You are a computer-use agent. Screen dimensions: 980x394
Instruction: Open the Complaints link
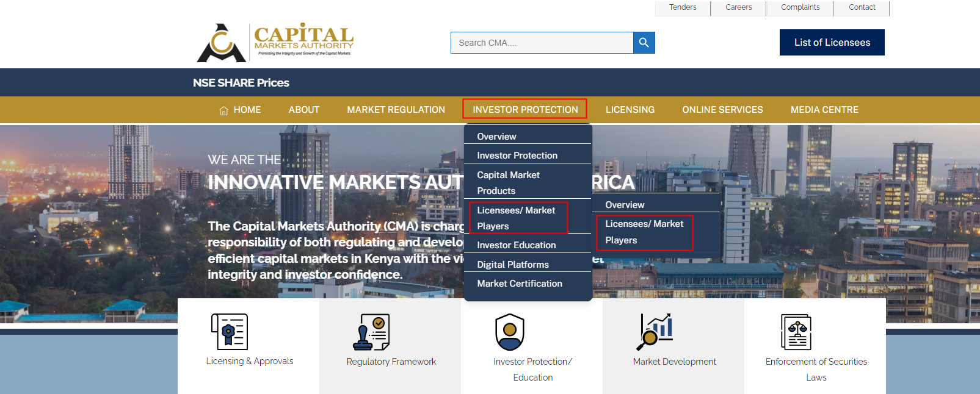click(800, 7)
